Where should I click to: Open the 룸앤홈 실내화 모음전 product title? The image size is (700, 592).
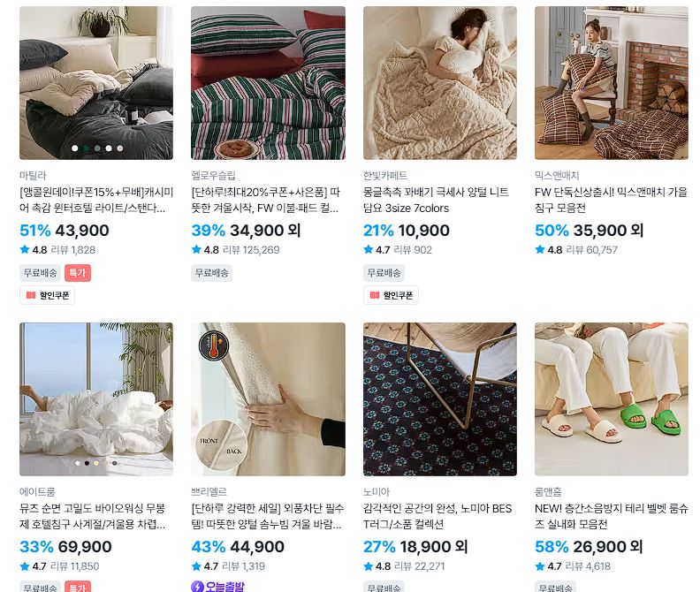pyautogui.click(x=611, y=516)
